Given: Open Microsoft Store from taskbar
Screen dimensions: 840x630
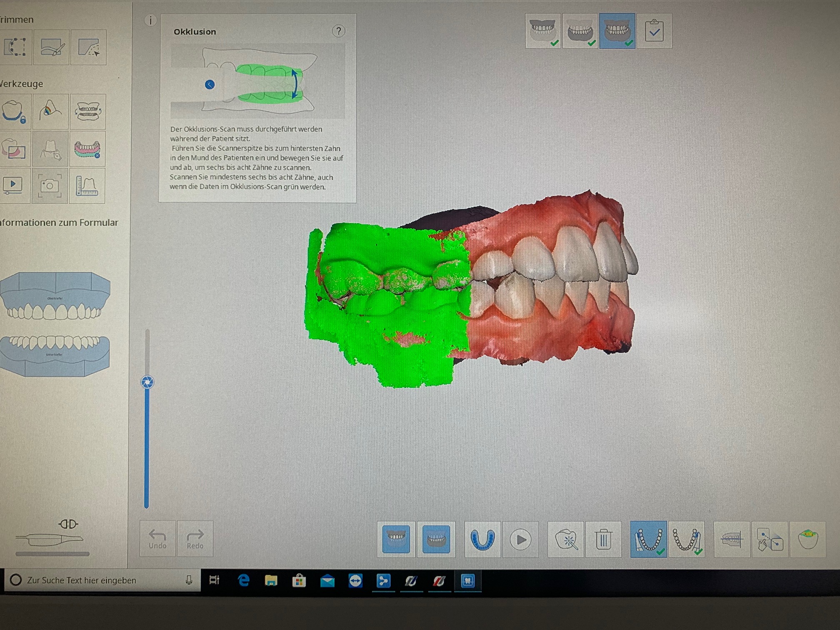Looking at the screenshot, I should (x=299, y=580).
